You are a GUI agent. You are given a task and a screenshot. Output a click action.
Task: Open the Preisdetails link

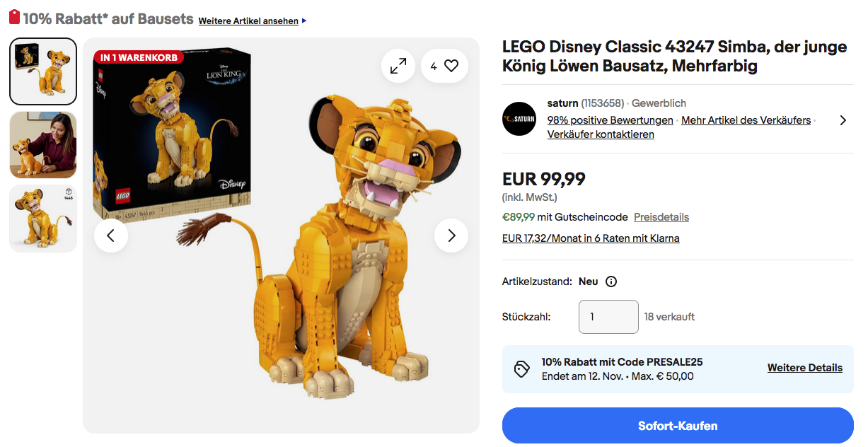point(661,217)
